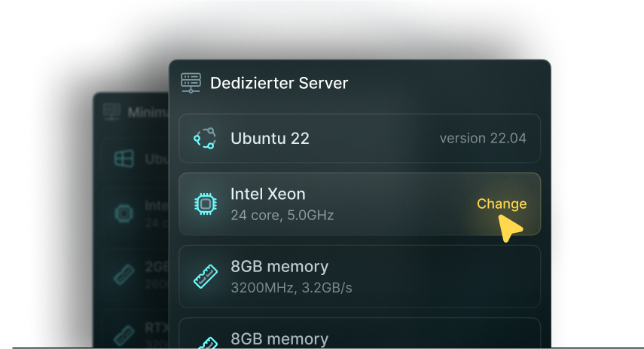Click the version 22.04 text

[x=483, y=139]
